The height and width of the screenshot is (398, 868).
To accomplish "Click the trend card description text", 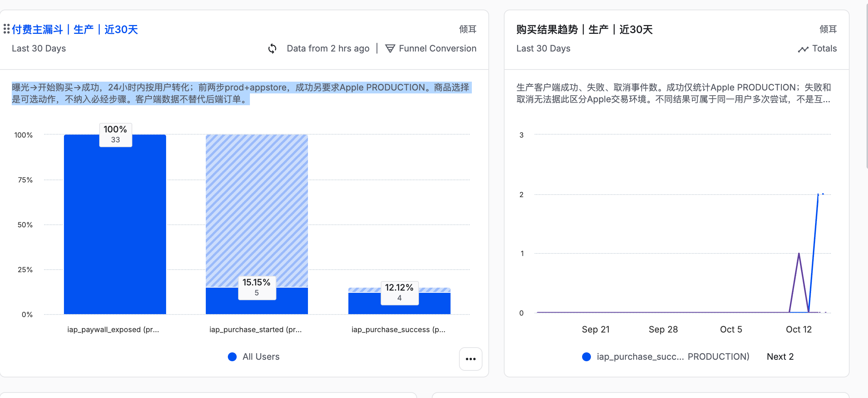I will point(673,93).
